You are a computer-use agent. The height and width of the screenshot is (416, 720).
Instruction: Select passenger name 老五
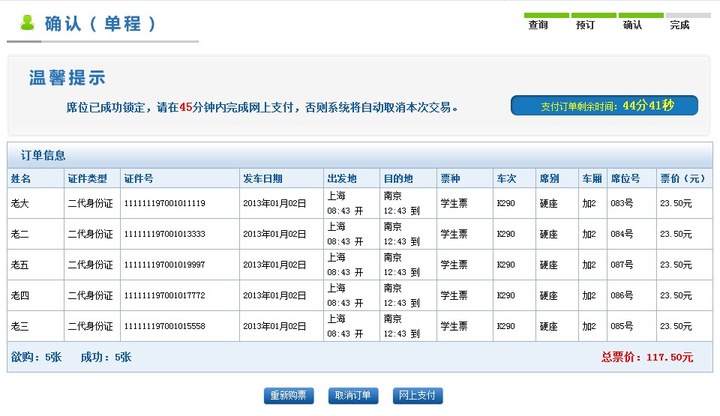[x=20, y=265]
